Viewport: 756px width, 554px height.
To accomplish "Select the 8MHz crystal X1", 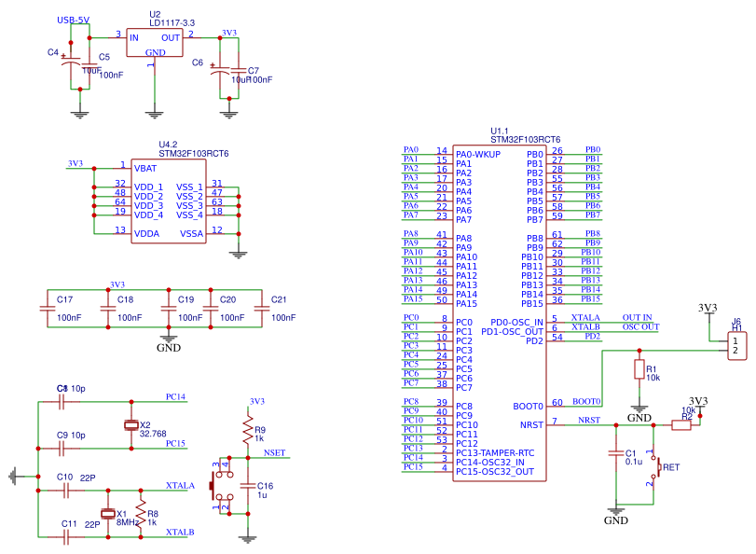I will (x=108, y=514).
